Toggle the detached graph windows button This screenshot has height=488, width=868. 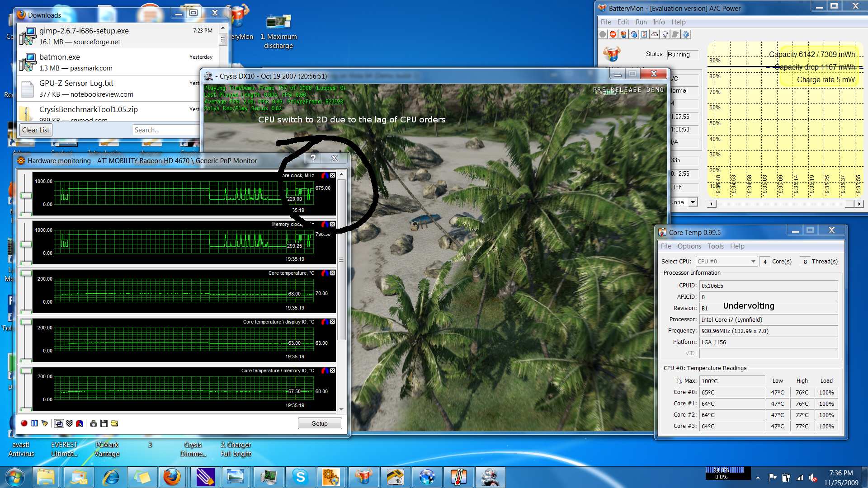[59, 423]
